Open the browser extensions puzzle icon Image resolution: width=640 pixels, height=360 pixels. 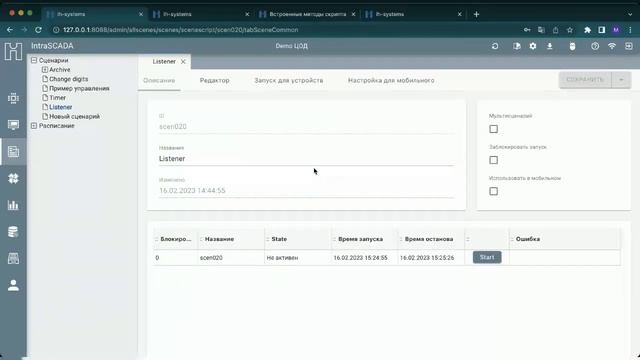point(587,30)
